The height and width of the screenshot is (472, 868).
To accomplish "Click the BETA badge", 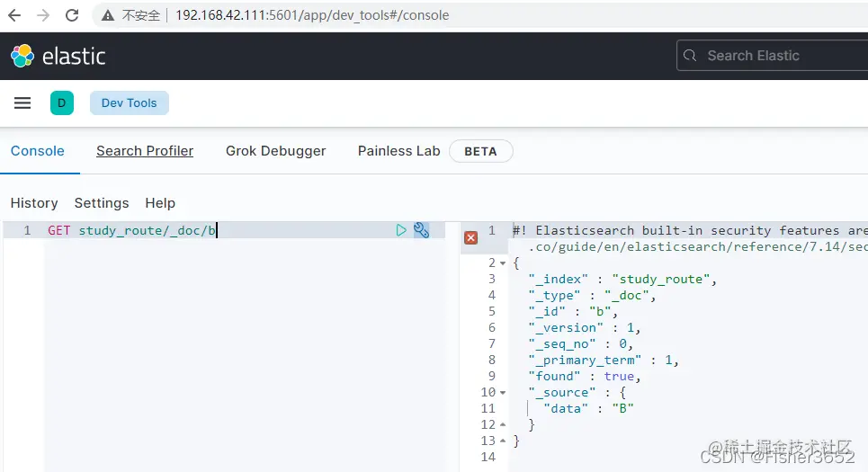I will (x=480, y=152).
